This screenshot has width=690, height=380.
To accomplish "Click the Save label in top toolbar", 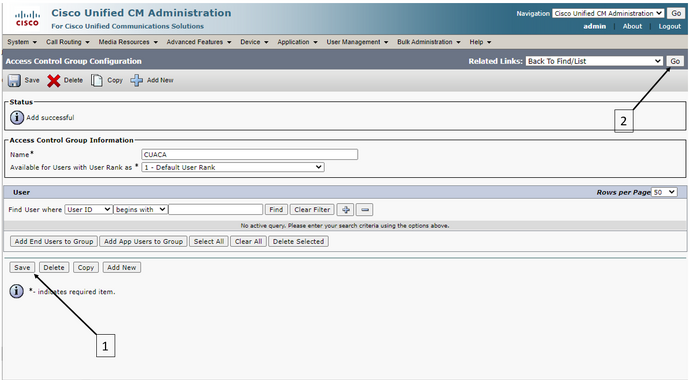I will (x=32, y=80).
